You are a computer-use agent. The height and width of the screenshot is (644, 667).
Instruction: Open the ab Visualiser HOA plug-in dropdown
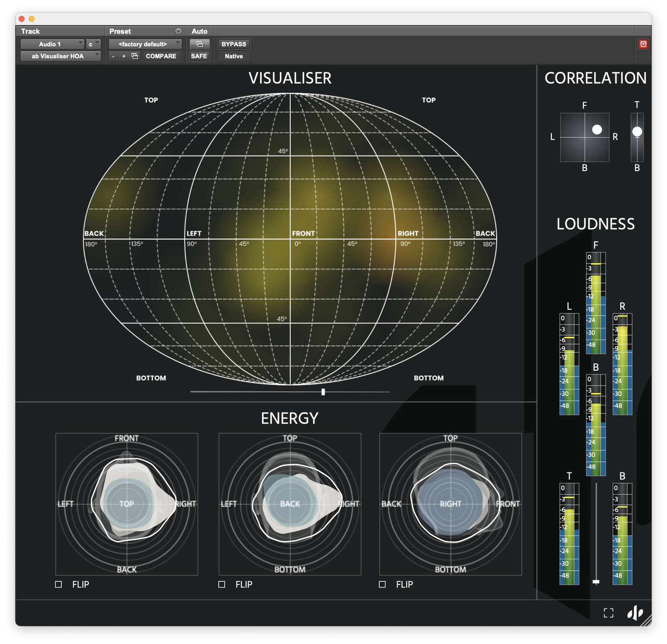[x=60, y=56]
